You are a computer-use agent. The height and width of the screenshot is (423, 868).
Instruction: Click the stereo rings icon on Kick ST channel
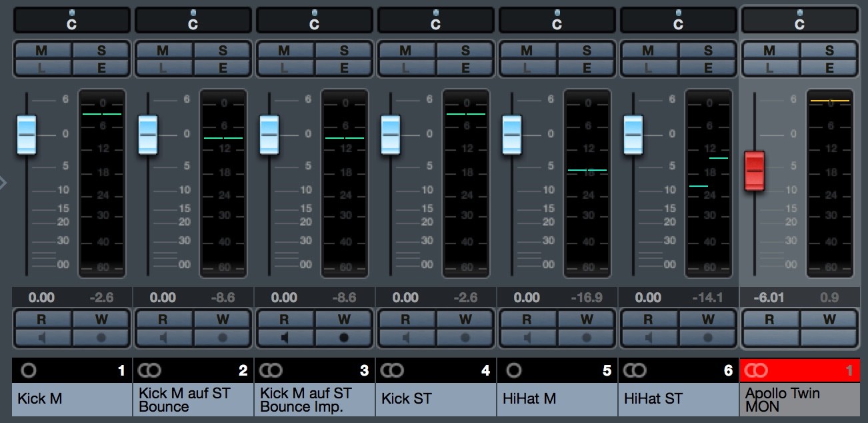[393, 370]
